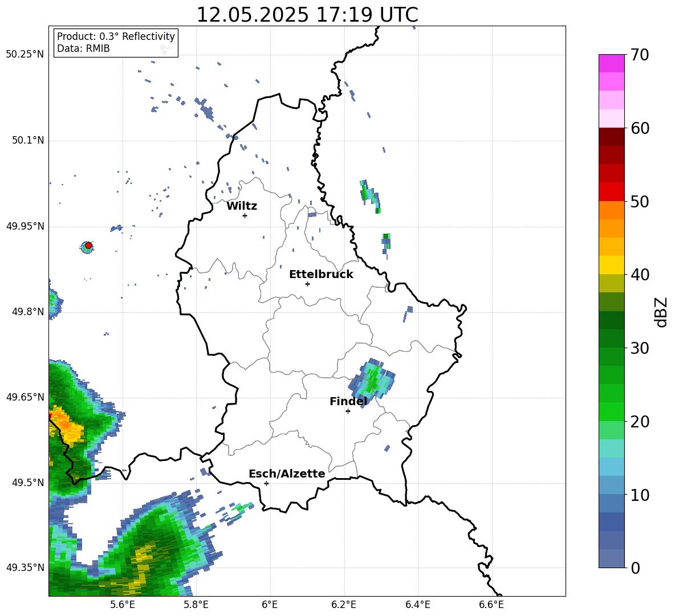Click the 6°E longitude label
The width and height of the screenshot is (675, 616).
[x=270, y=605]
